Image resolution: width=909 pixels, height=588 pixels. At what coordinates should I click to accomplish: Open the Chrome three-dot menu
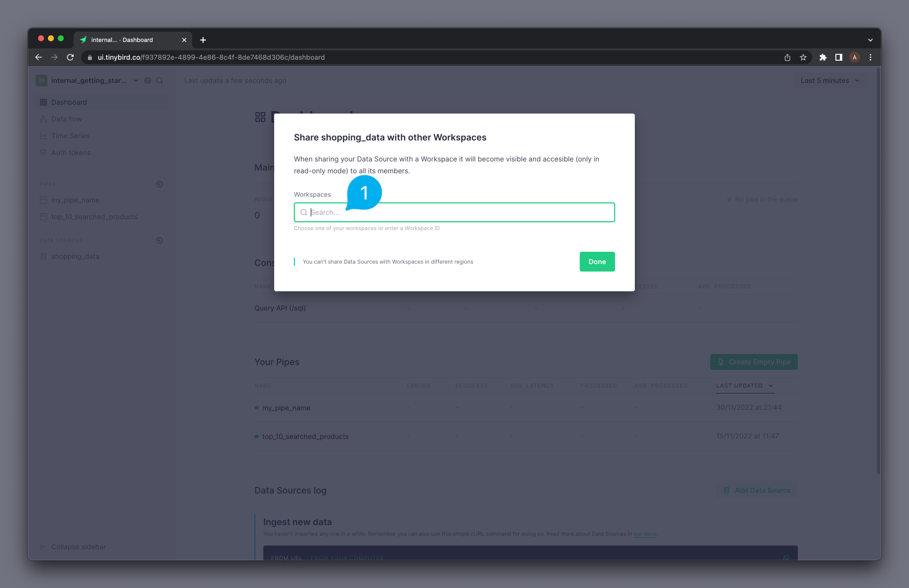click(x=870, y=57)
